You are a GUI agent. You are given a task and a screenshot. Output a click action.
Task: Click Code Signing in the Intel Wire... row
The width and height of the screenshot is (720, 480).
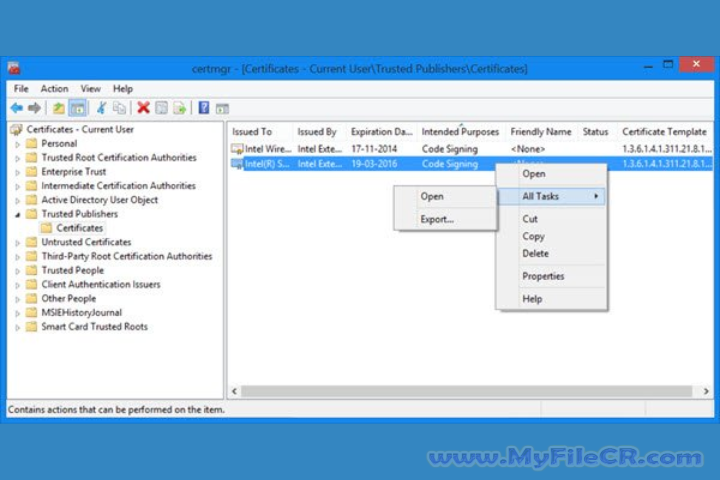[450, 149]
